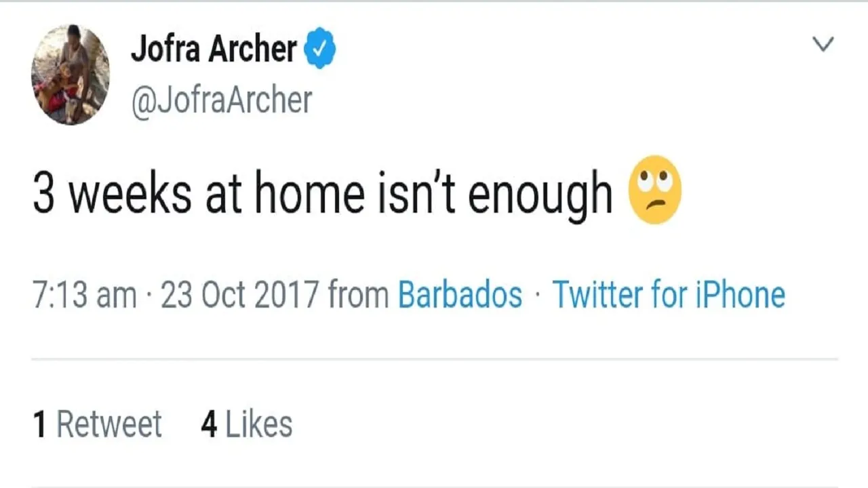
Task: Open the tweet options chevron menu
Action: [823, 45]
